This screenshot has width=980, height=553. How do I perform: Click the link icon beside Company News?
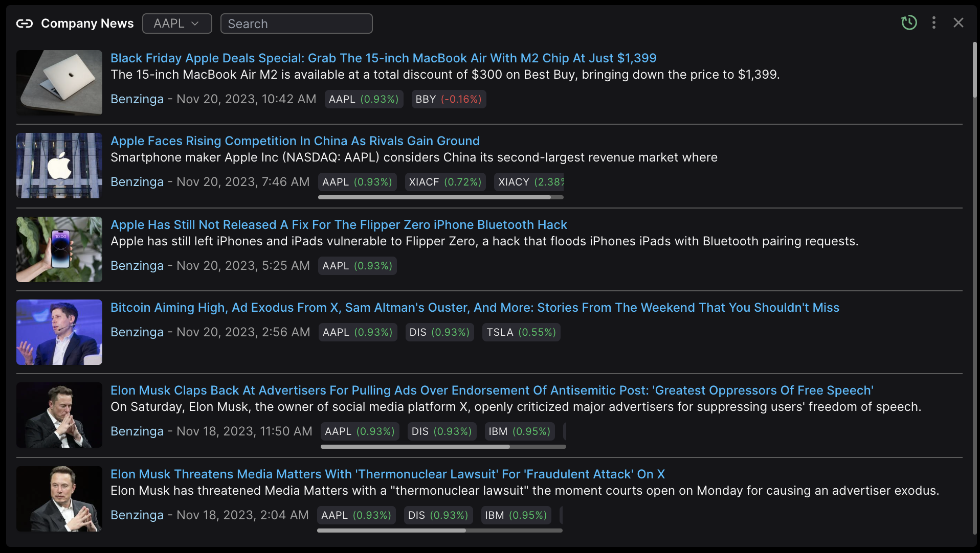pyautogui.click(x=25, y=24)
